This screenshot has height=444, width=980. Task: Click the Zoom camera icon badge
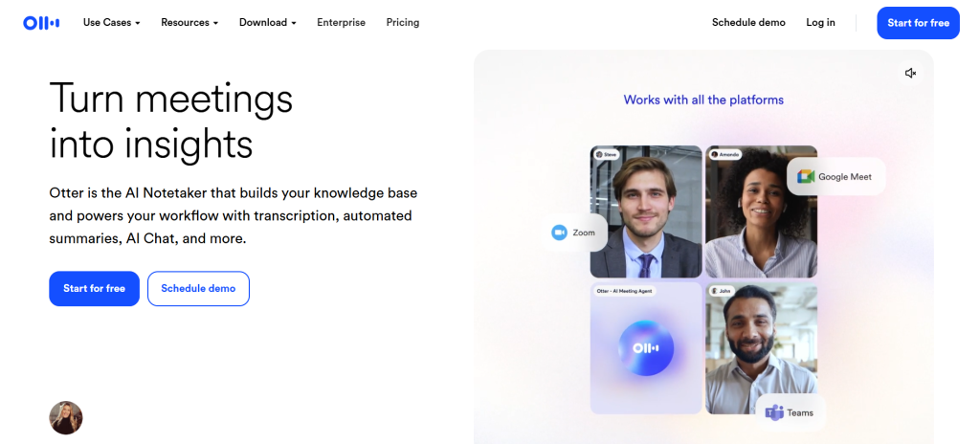click(x=559, y=233)
